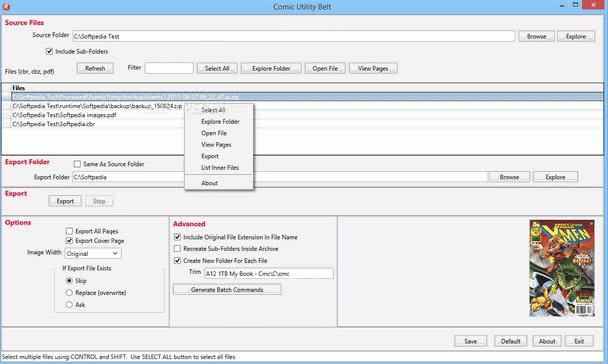Focus the Export Folder path field

(280, 177)
